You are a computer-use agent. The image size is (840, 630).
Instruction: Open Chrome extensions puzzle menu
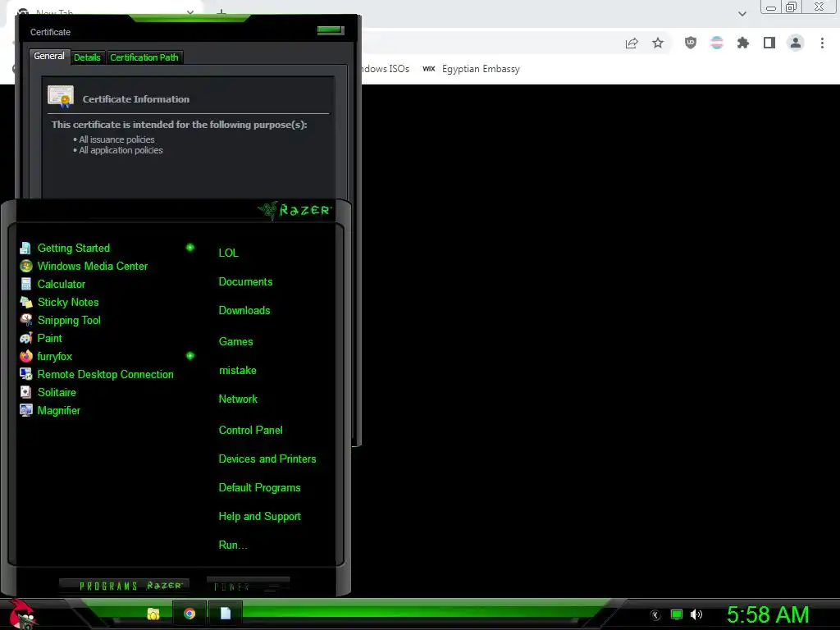point(743,43)
